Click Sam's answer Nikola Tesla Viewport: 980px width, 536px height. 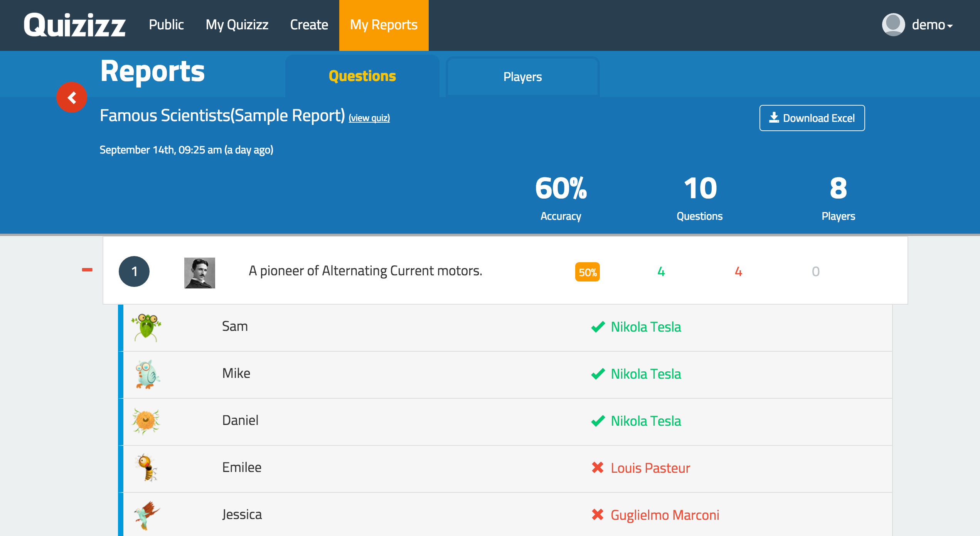click(646, 327)
